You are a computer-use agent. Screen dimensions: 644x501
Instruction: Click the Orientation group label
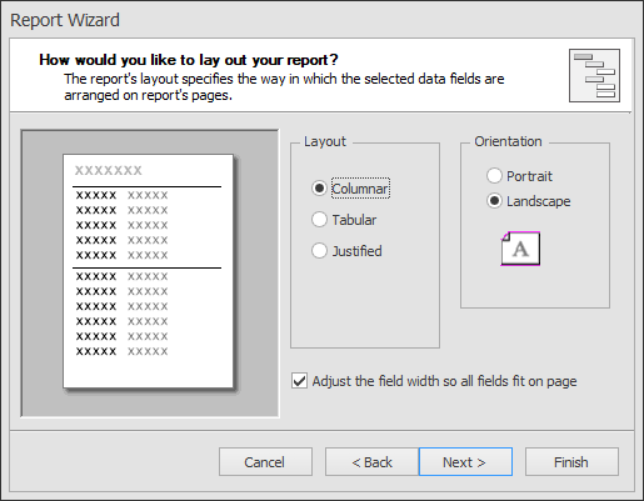pyautogui.click(x=508, y=141)
